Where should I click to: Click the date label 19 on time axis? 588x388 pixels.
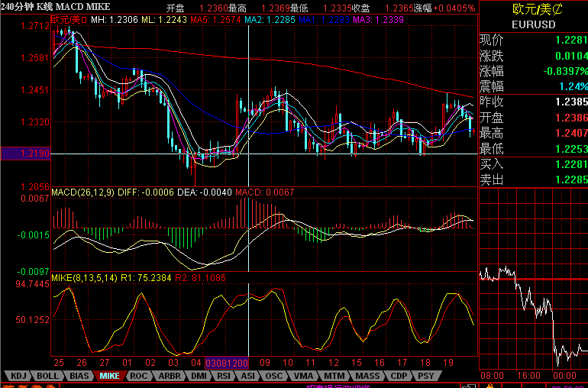[x=448, y=363]
